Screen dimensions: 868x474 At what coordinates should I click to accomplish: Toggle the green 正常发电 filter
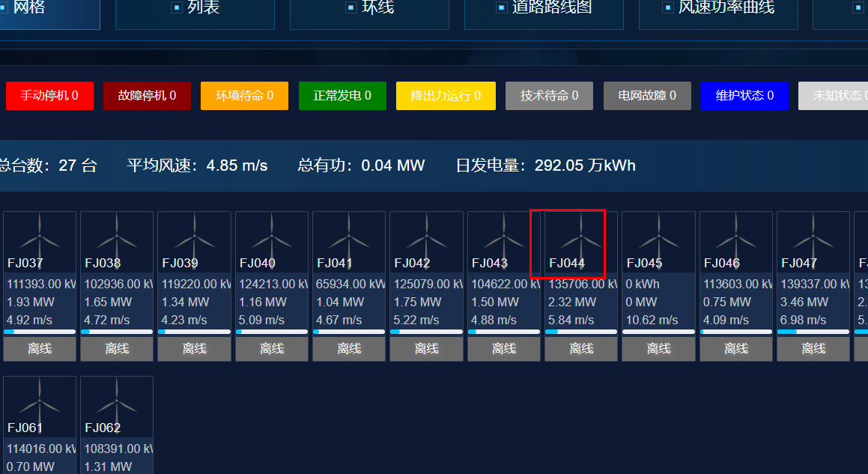[x=342, y=96]
